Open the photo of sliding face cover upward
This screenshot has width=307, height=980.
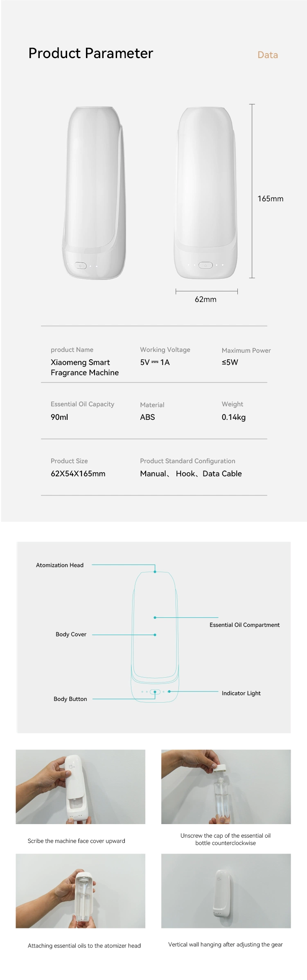coord(81,787)
